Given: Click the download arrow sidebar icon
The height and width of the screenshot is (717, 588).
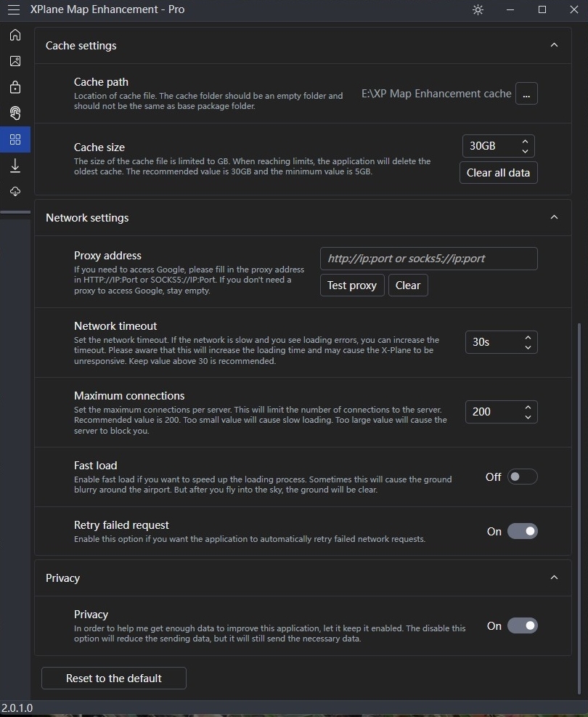Looking at the screenshot, I should pos(15,166).
